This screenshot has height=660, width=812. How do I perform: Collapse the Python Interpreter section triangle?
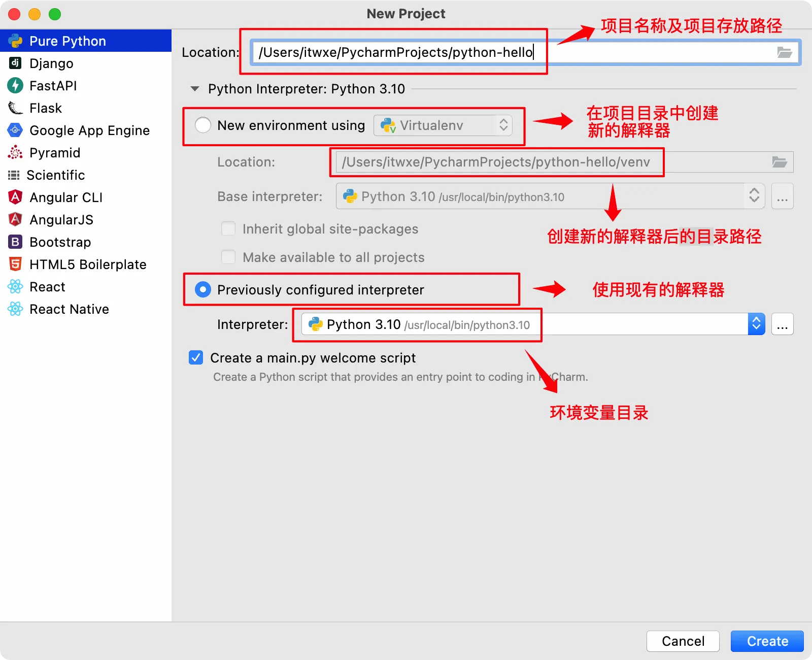point(195,89)
